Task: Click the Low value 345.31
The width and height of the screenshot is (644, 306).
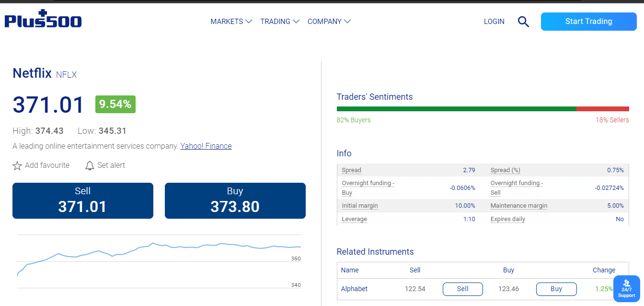Action: point(113,131)
